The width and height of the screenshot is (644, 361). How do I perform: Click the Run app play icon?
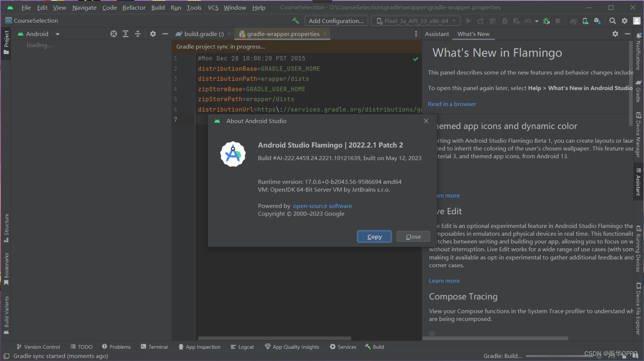469,21
